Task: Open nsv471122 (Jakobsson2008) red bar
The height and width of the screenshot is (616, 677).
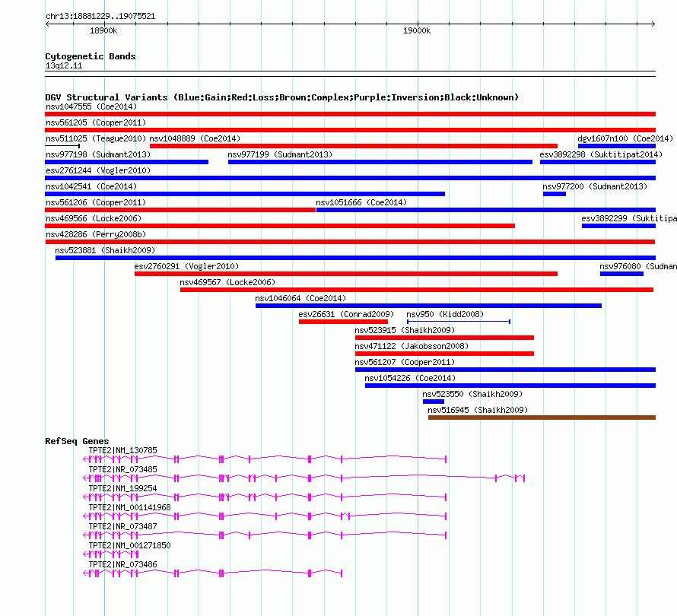Action: 444,354
